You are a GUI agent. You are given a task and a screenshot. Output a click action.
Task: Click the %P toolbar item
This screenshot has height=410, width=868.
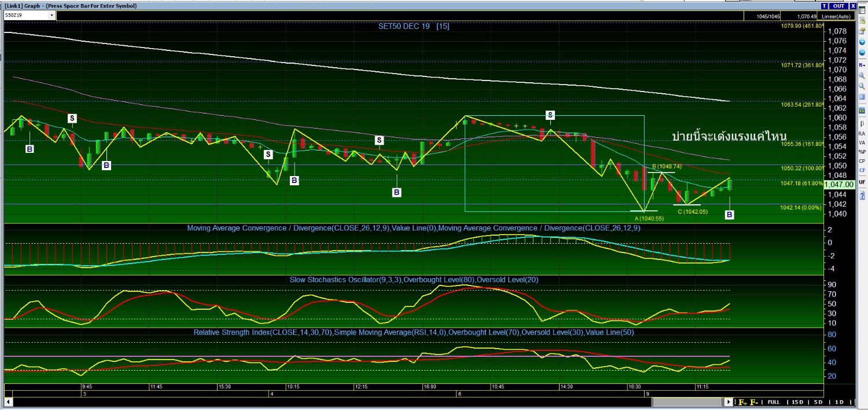coord(862,152)
